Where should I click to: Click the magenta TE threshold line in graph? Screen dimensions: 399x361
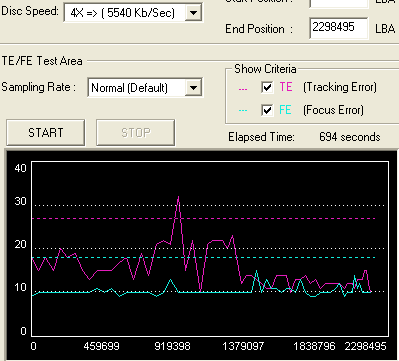coord(204,219)
